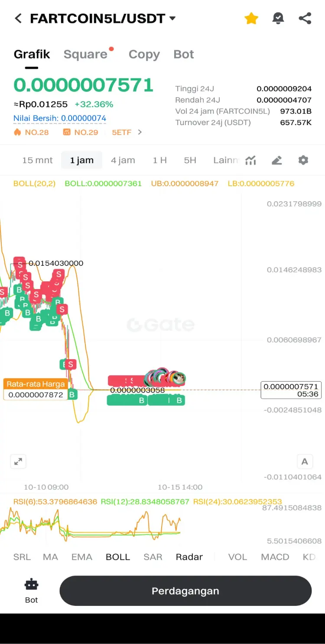The height and width of the screenshot is (644, 325).
Task: Open hot ranking NO.28 tag
Action: tap(31, 132)
